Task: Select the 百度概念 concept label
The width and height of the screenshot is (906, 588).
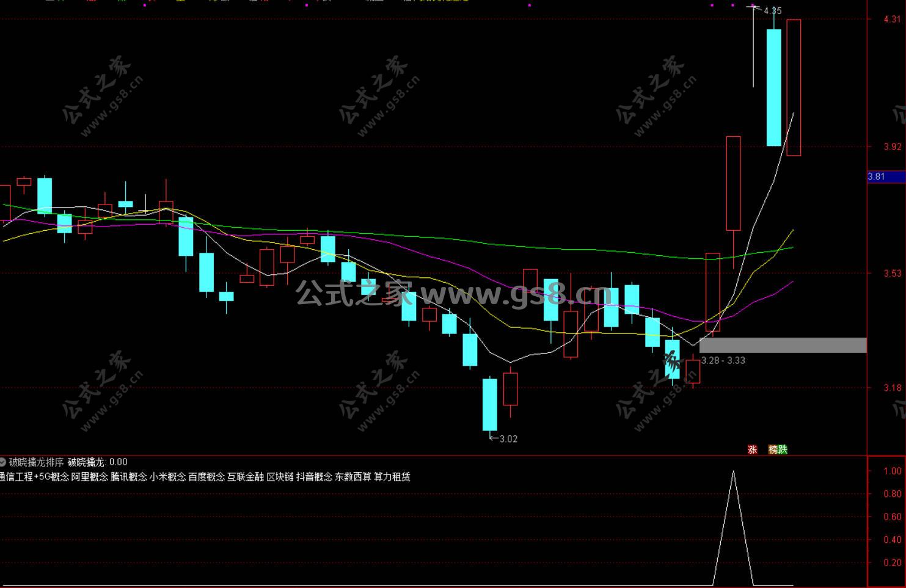Action: (x=207, y=477)
